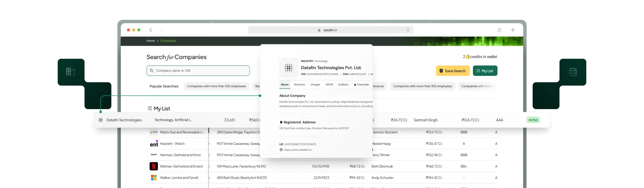Click the browser forward arrow

pyautogui.click(x=162, y=30)
